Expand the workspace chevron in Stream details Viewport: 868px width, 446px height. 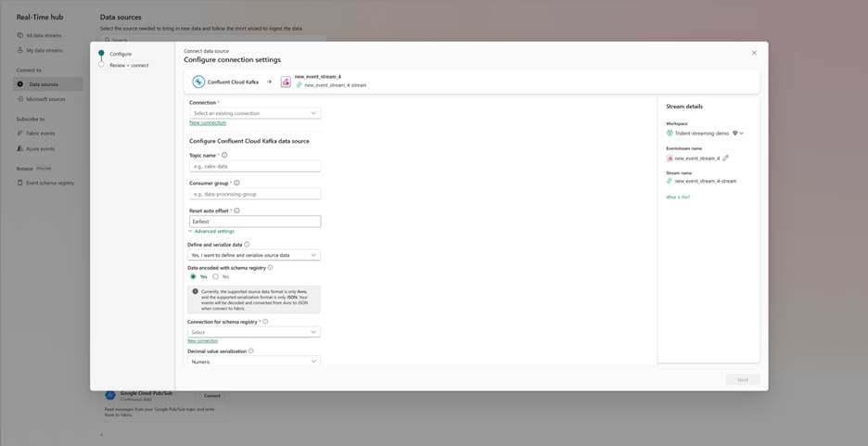pyautogui.click(x=741, y=133)
